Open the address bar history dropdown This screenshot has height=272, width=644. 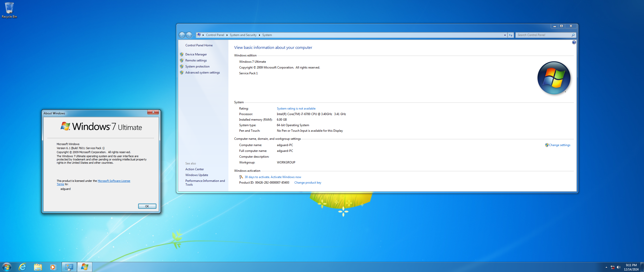click(505, 35)
